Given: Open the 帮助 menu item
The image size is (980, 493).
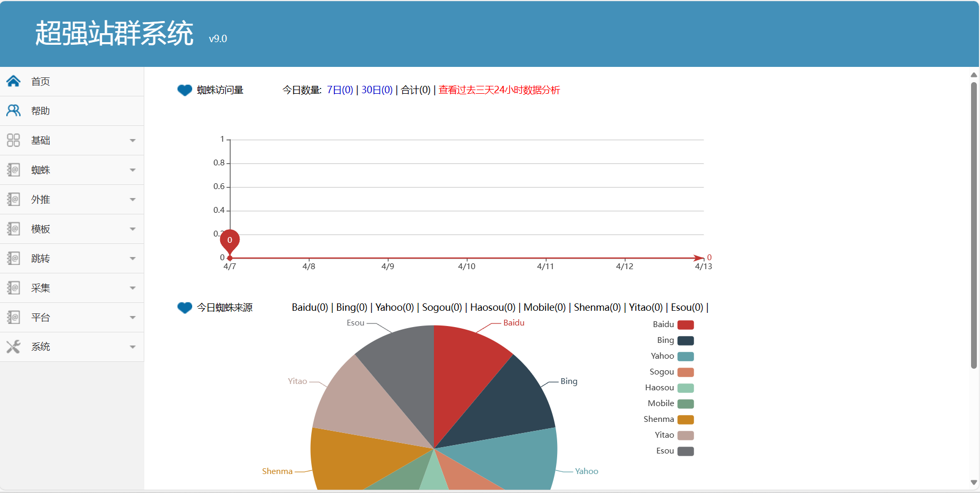Looking at the screenshot, I should [x=72, y=111].
